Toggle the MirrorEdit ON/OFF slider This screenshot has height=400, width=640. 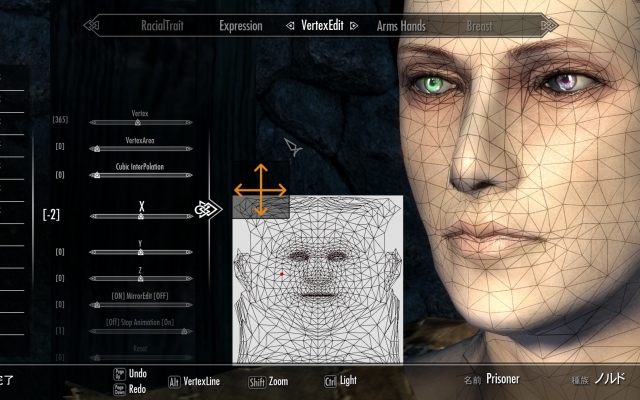click(140, 304)
